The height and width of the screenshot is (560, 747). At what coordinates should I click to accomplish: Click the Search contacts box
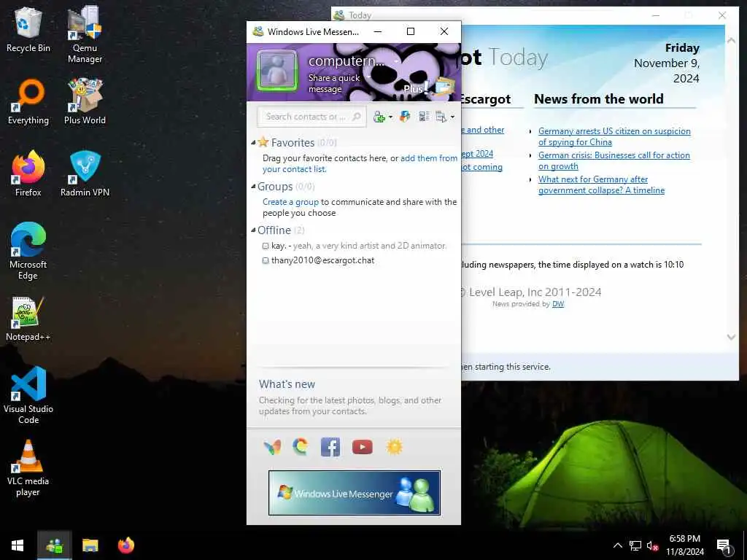click(x=311, y=117)
